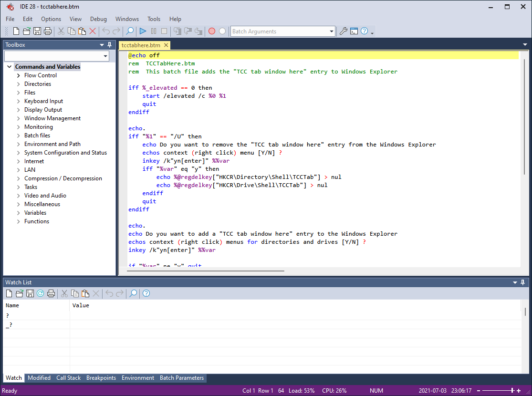Image resolution: width=532 pixels, height=396 pixels.
Task: Switch to the Environment tab
Action: 138,378
